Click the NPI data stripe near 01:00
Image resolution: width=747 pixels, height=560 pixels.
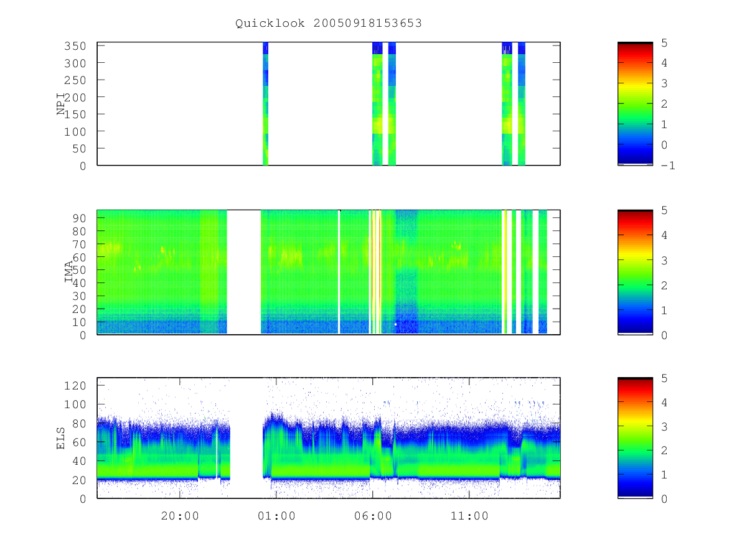265,104
